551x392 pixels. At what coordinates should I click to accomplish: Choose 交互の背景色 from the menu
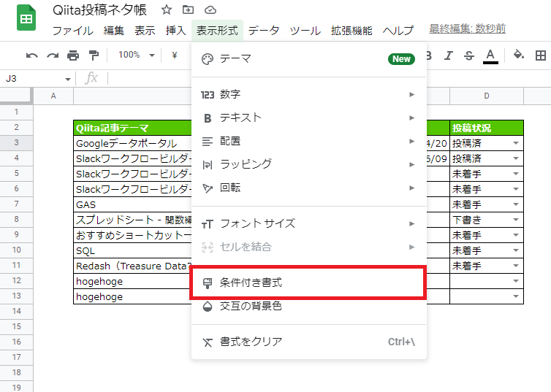[309, 307]
